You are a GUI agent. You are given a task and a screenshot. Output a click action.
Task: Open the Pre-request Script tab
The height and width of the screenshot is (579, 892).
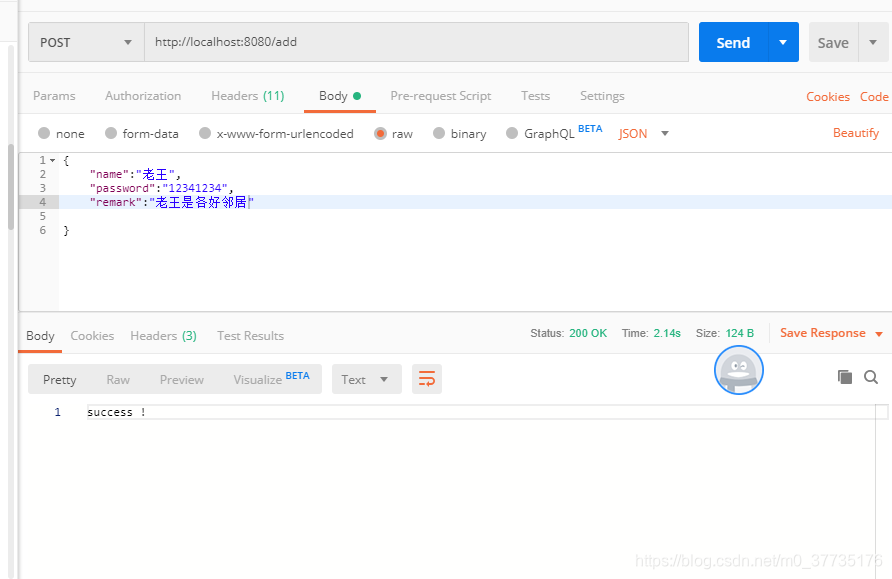pos(440,96)
